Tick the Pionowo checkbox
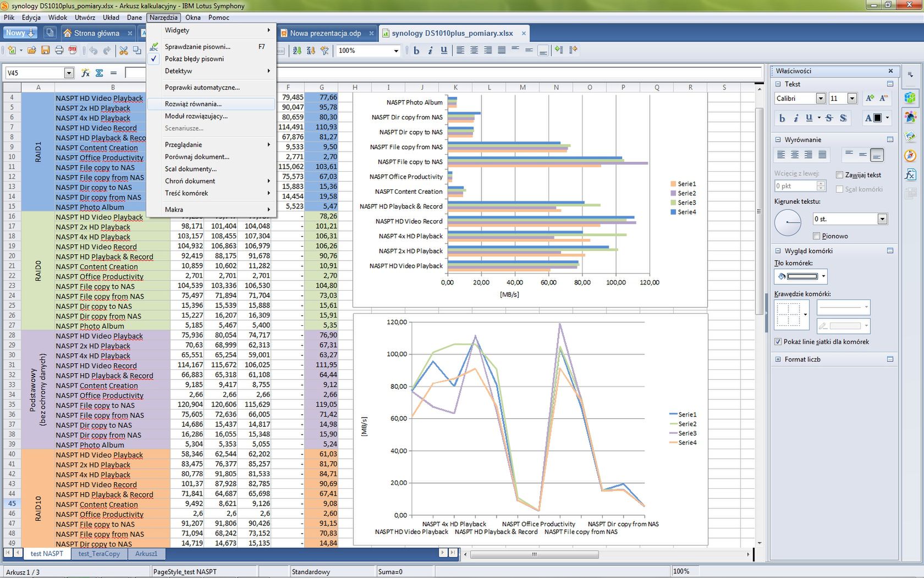Screen dimensions: 924x578 [816, 236]
